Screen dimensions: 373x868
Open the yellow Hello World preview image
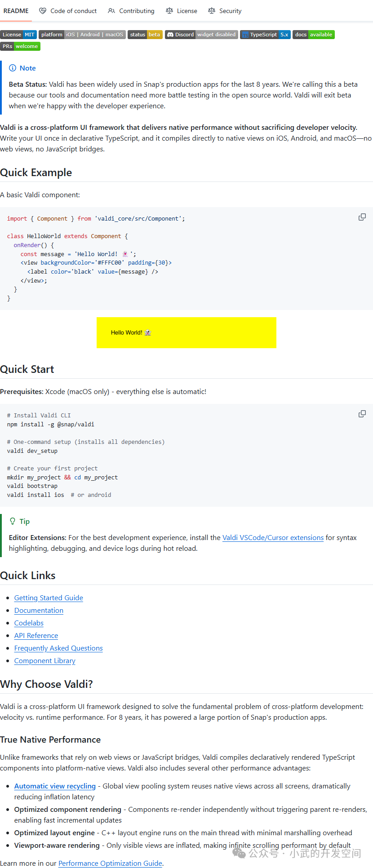[186, 332]
